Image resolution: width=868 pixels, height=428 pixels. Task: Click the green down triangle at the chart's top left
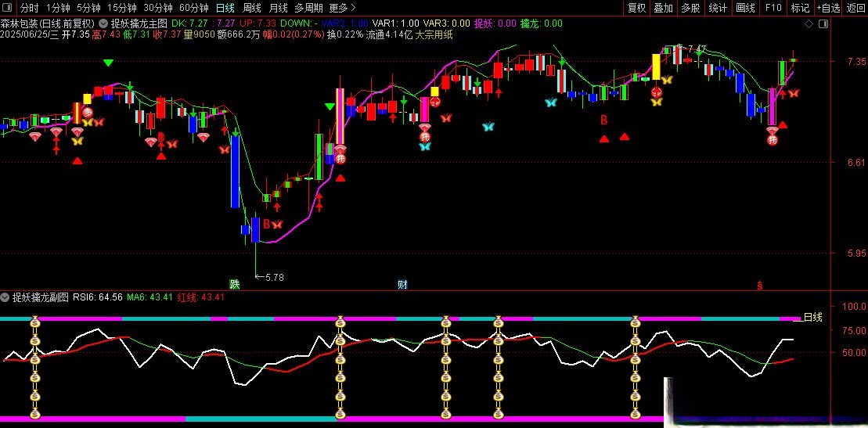pos(108,62)
